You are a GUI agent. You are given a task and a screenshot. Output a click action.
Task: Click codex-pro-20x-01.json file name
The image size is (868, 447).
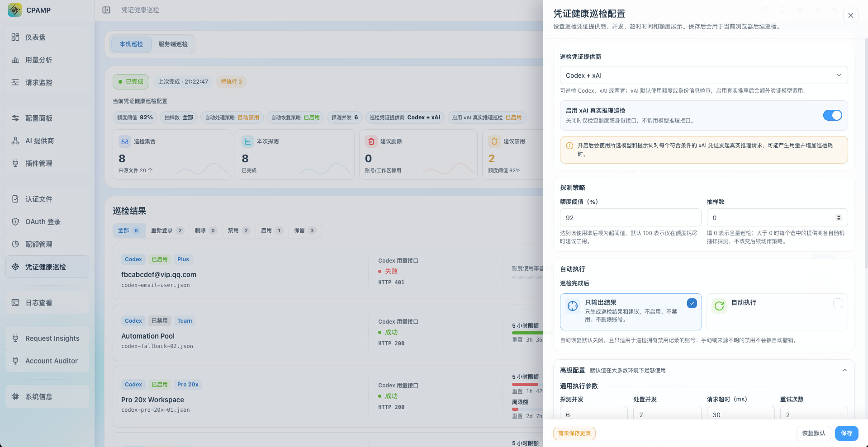(155, 410)
